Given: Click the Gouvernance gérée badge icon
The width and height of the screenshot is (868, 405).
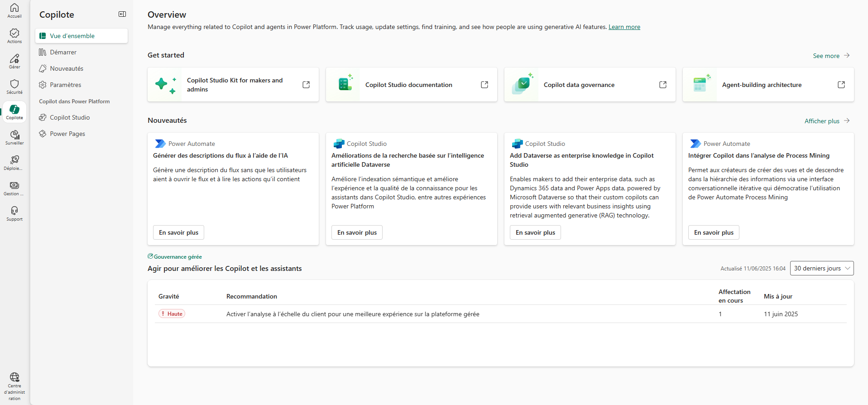Looking at the screenshot, I should point(150,256).
